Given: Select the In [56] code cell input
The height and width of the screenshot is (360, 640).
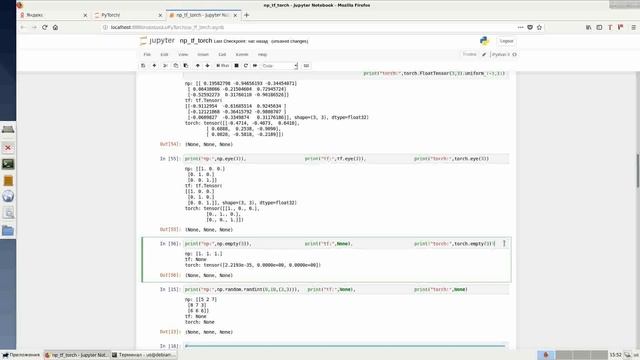Looking at the screenshot, I should (346, 244).
